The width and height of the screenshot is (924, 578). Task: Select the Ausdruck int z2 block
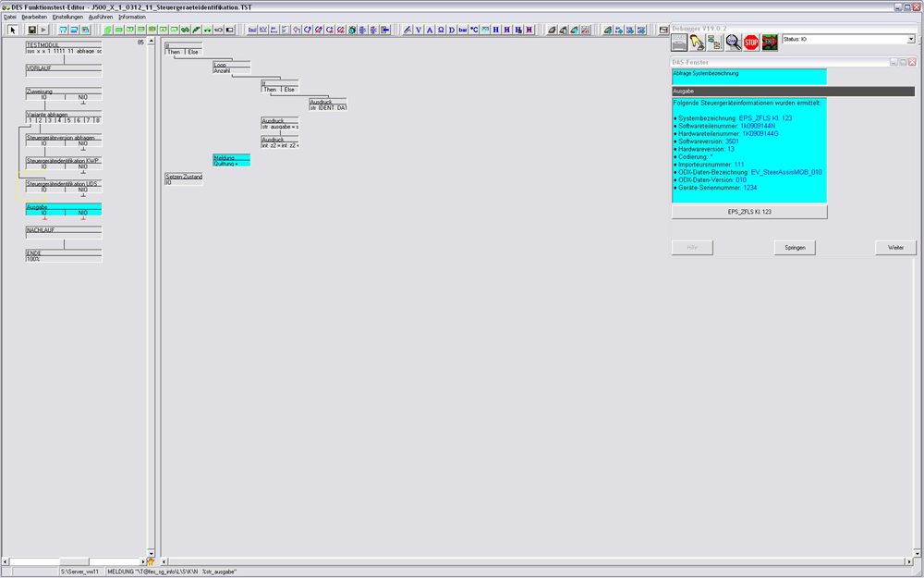coord(280,142)
